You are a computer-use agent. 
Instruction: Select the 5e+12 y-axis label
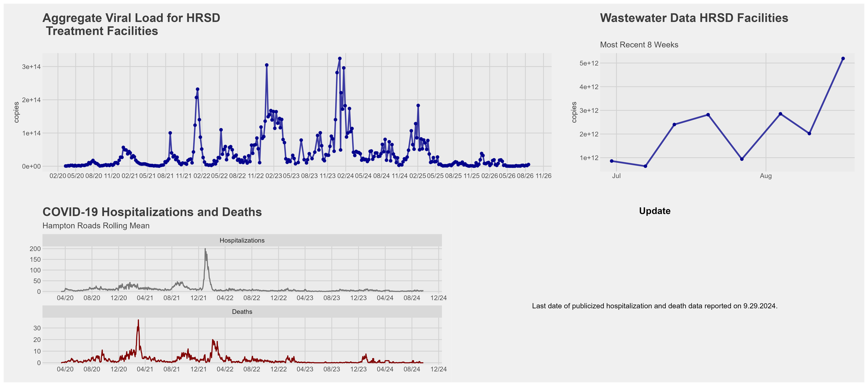589,63
